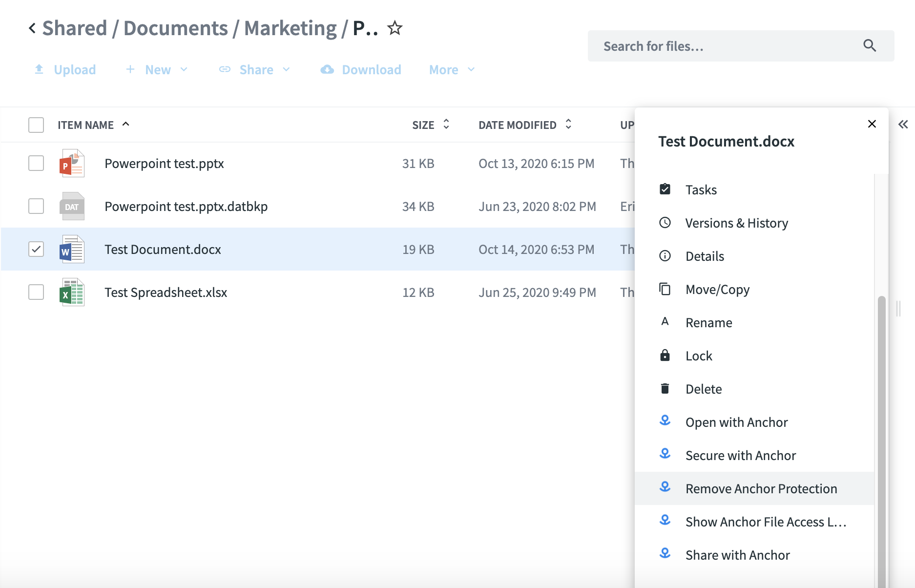Screen dimensions: 915x588
Task: Click the Delete trash can icon
Action: pyautogui.click(x=665, y=389)
